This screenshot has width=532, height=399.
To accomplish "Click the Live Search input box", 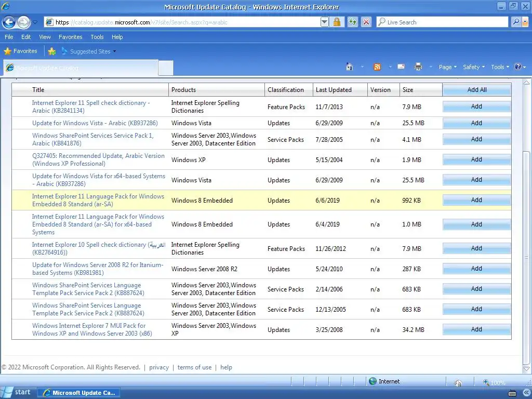I will coord(443,22).
